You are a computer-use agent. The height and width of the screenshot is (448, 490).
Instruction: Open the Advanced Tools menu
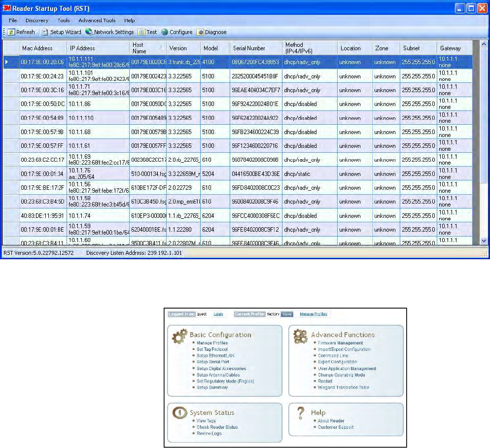(97, 21)
